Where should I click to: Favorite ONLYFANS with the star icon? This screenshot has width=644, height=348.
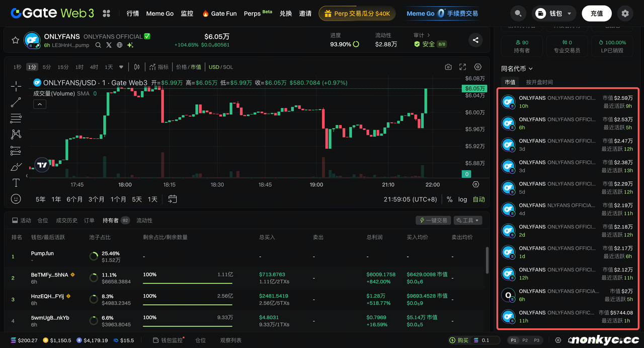click(x=15, y=40)
